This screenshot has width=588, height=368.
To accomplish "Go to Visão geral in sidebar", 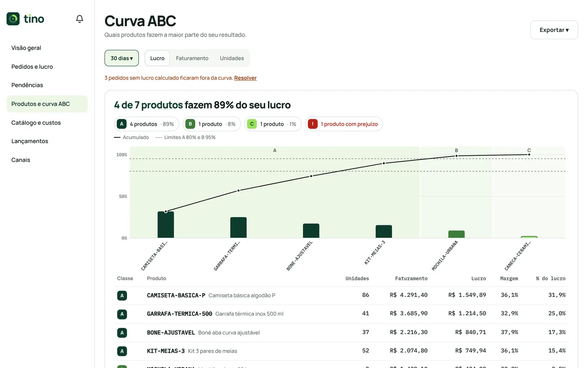I will coord(47,48).
